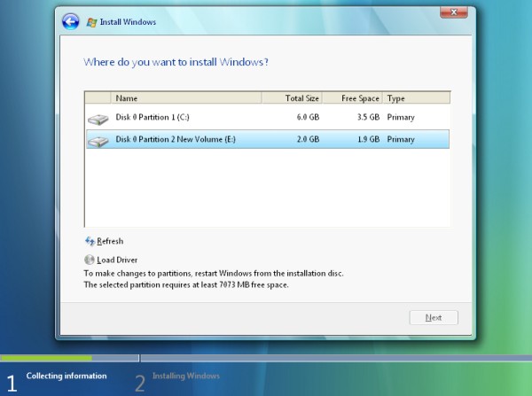Viewport: 532px width, 396px height.
Task: Click the Refresh link
Action: pos(110,241)
